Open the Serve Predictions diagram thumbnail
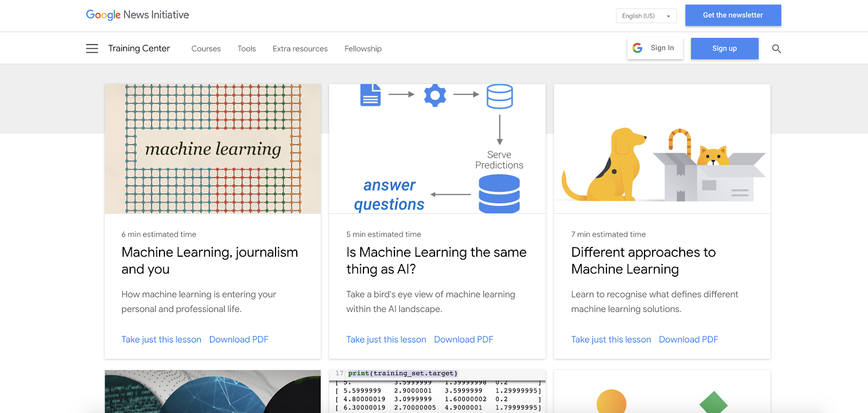Image resolution: width=868 pixels, height=413 pixels. [x=437, y=149]
